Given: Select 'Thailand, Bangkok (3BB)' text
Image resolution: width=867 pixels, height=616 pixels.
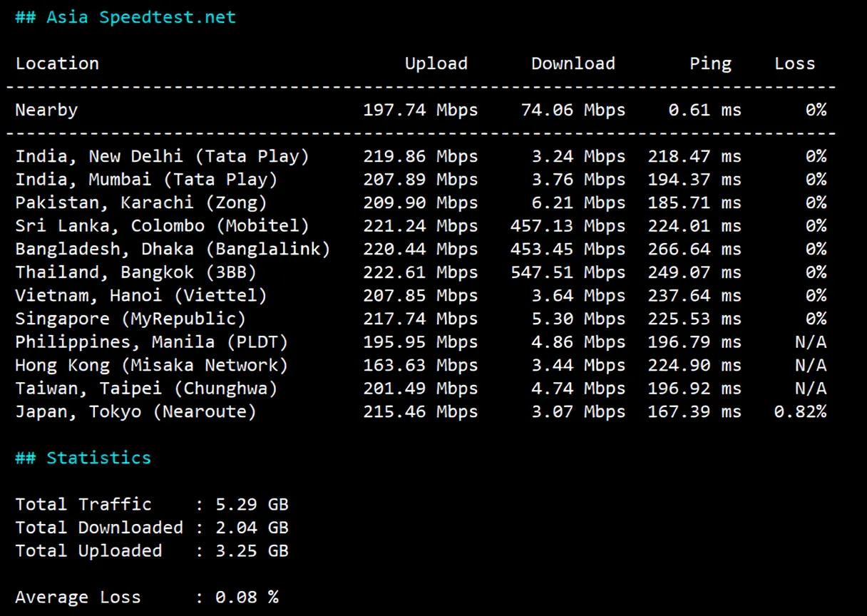Looking at the screenshot, I should click(136, 272).
